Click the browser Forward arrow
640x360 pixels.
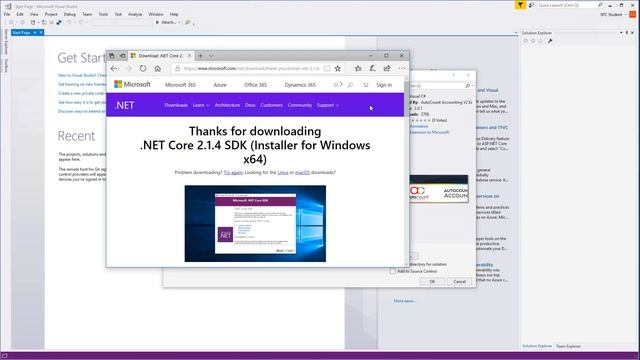click(129, 69)
